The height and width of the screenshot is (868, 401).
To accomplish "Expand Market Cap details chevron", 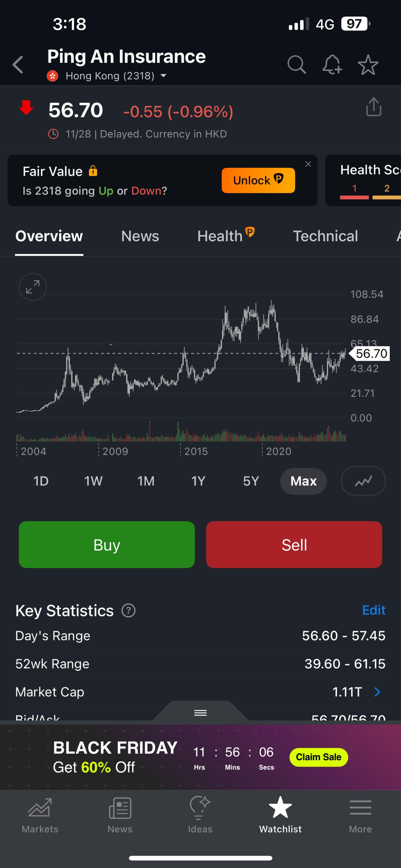I will point(377,692).
